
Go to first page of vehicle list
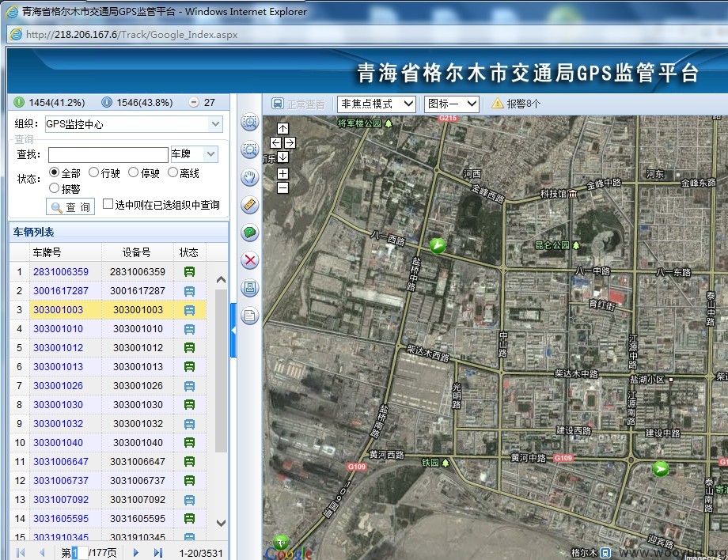click(21, 553)
